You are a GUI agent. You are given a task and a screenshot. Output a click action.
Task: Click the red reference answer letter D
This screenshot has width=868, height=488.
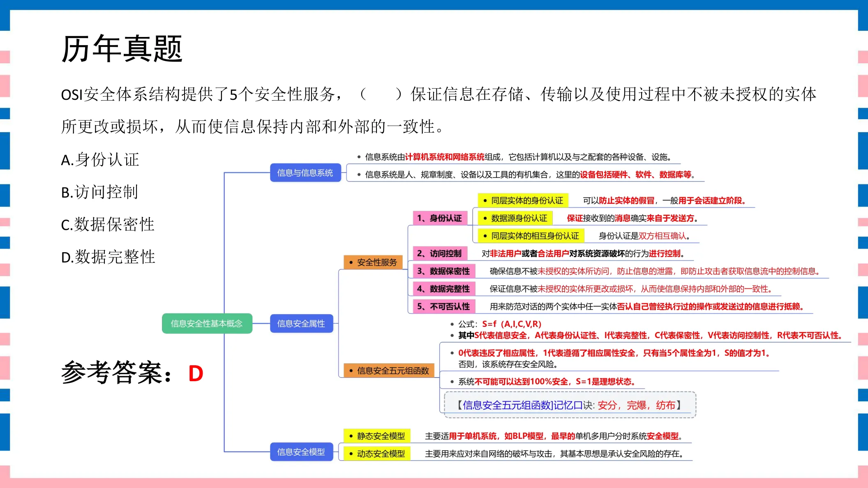196,374
